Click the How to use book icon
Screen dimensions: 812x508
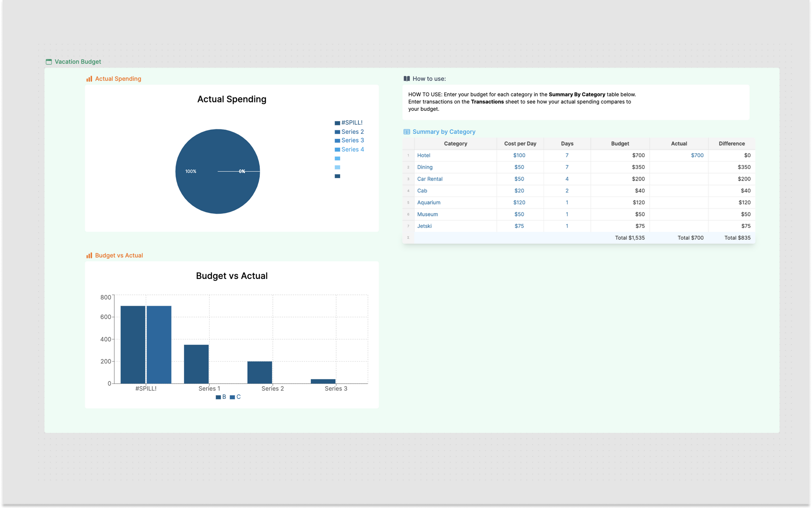pyautogui.click(x=406, y=79)
